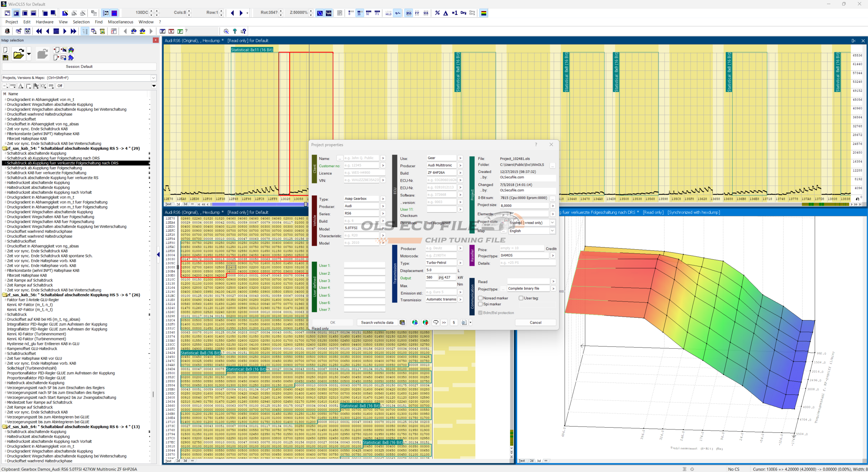Select the 16-bit display mode icon

[359, 13]
